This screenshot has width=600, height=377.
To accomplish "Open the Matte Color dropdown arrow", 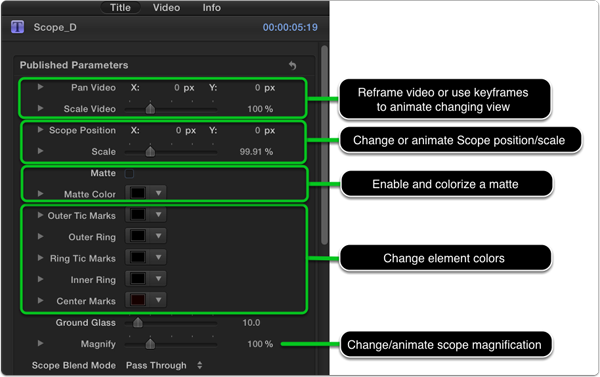I will 158,193.
